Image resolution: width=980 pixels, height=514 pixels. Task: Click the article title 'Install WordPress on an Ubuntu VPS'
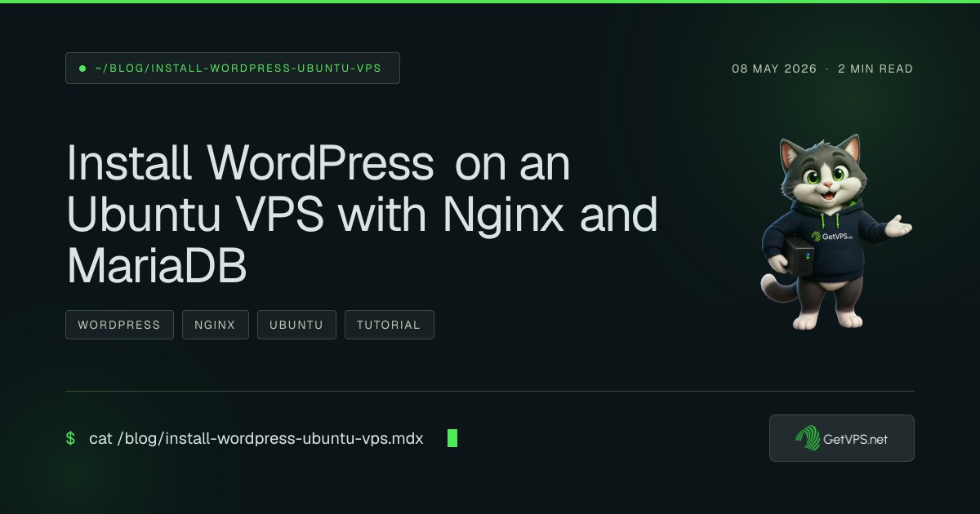(362, 215)
